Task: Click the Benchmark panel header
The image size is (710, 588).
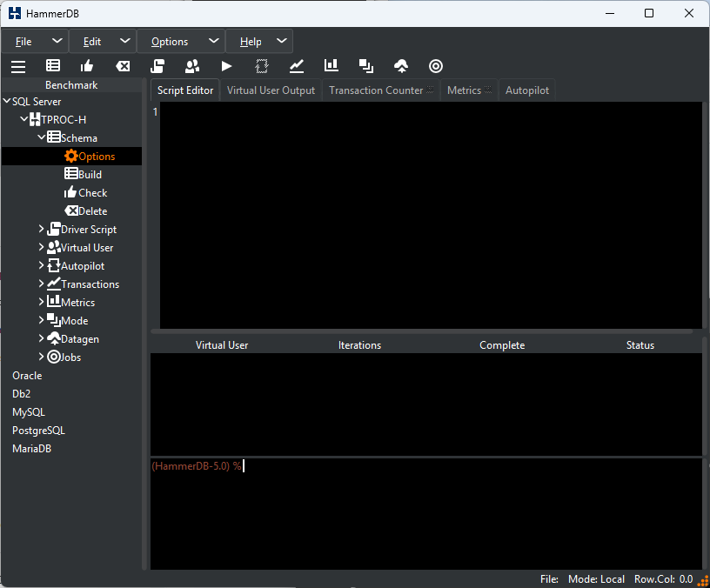Action: pos(71,85)
